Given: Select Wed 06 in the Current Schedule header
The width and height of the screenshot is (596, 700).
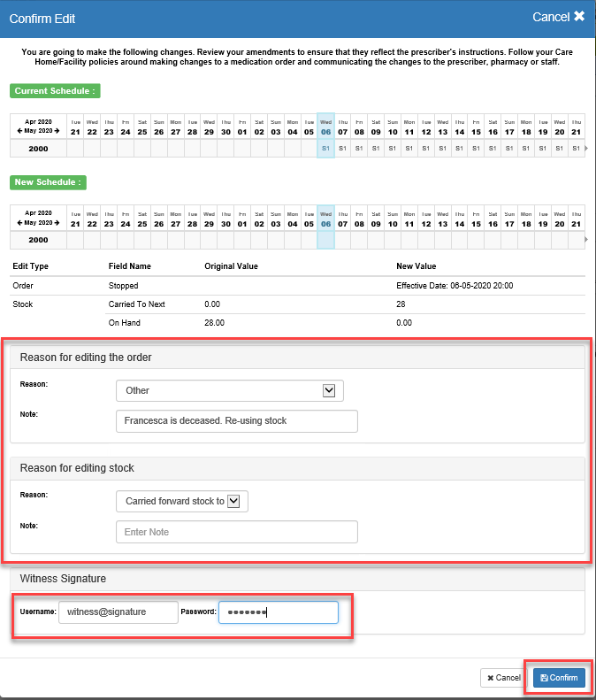Looking at the screenshot, I should (x=325, y=127).
